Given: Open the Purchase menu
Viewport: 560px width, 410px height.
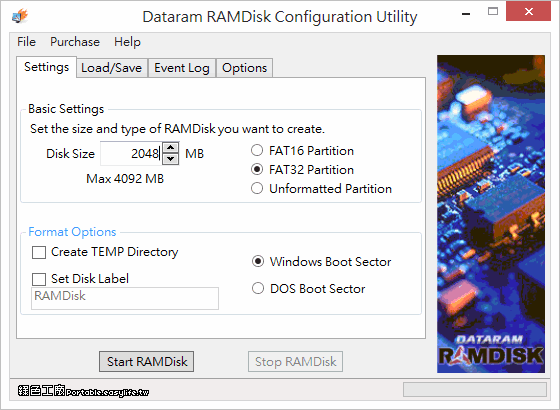Looking at the screenshot, I should (x=75, y=42).
